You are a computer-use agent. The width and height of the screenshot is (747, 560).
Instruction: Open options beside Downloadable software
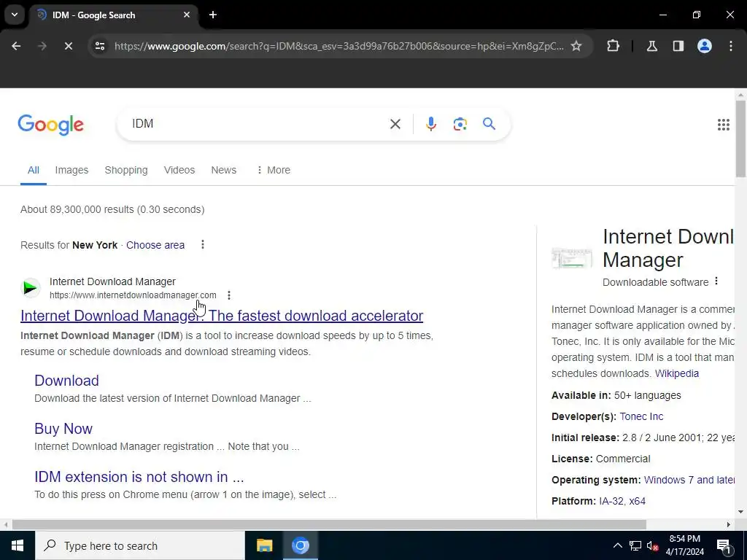tap(716, 281)
